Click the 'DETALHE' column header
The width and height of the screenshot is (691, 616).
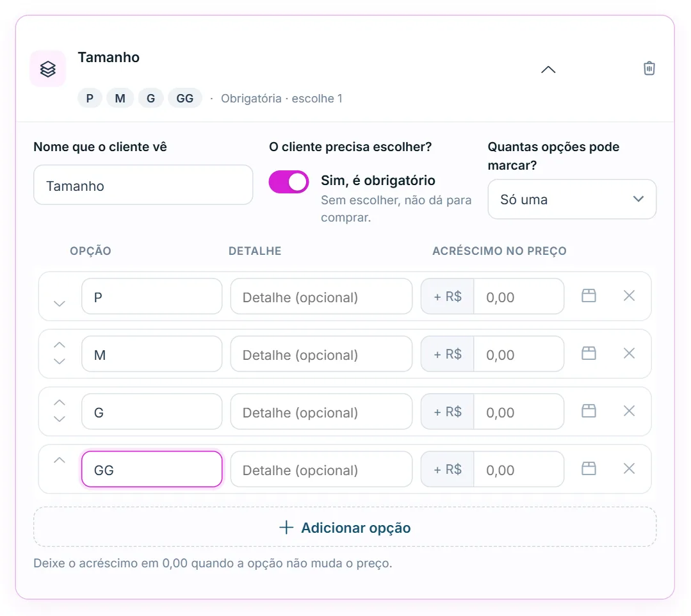[x=255, y=251]
